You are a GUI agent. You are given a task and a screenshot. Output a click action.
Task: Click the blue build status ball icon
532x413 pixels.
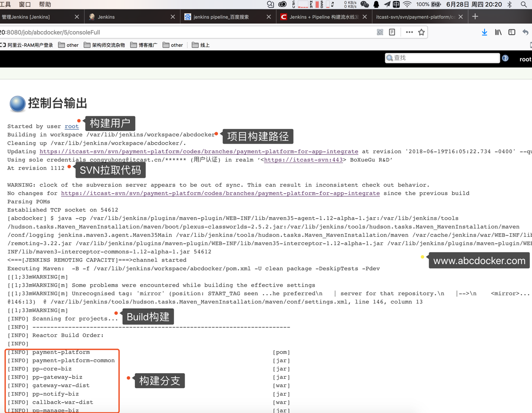click(x=17, y=104)
